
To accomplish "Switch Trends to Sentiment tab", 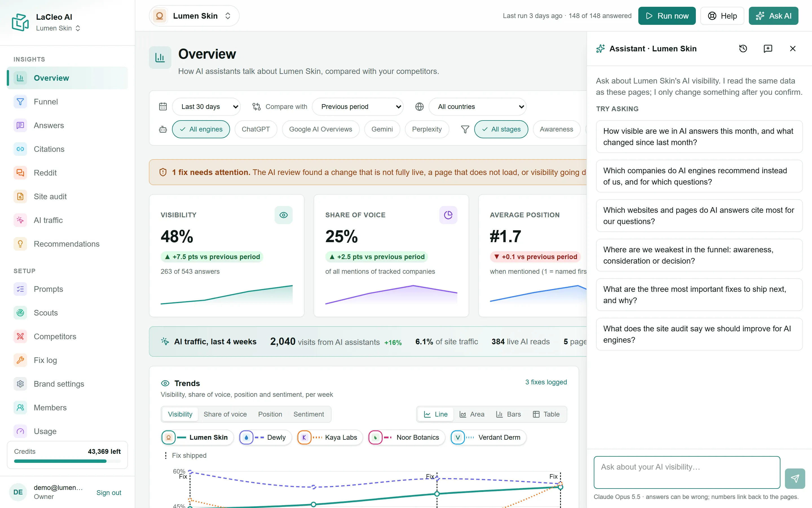I will click(x=309, y=414).
